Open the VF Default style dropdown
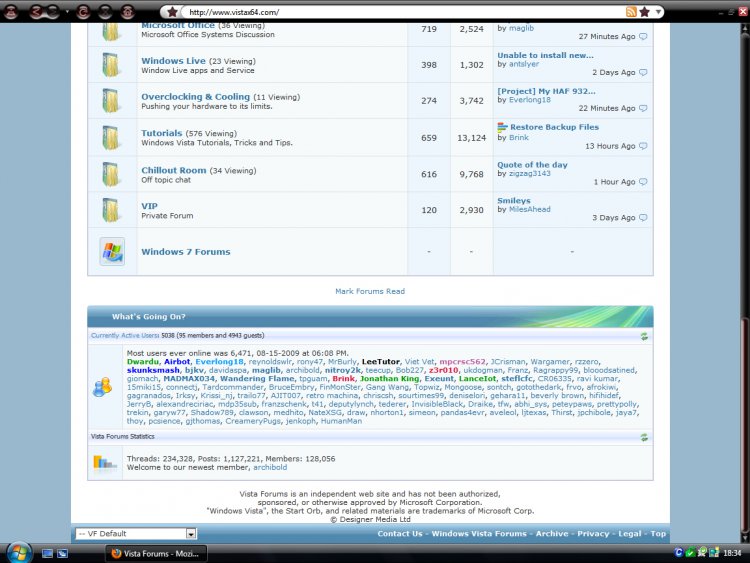The image size is (750, 563). click(136, 534)
